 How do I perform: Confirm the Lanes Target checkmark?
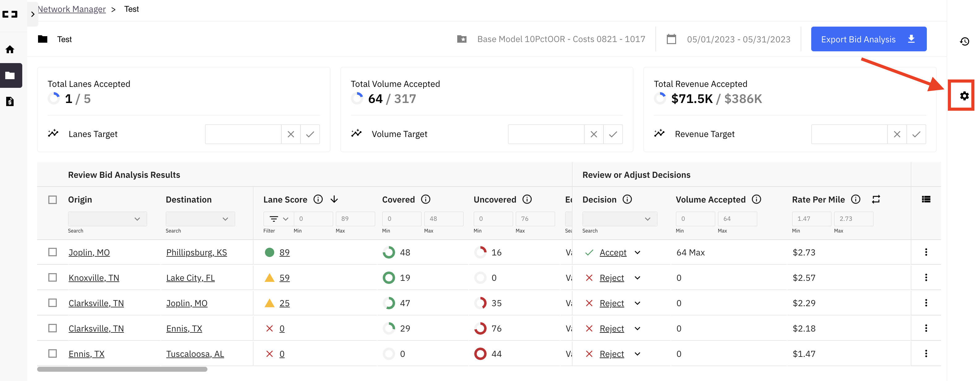310,134
